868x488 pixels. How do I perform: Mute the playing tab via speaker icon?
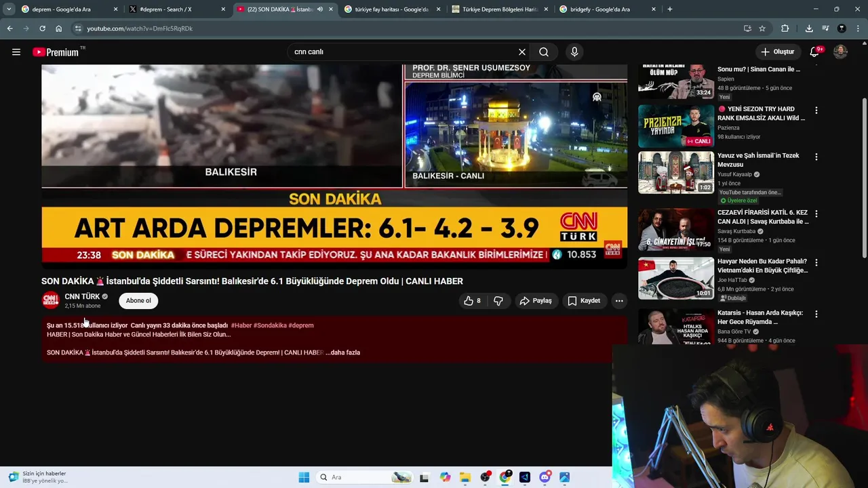pyautogui.click(x=320, y=9)
